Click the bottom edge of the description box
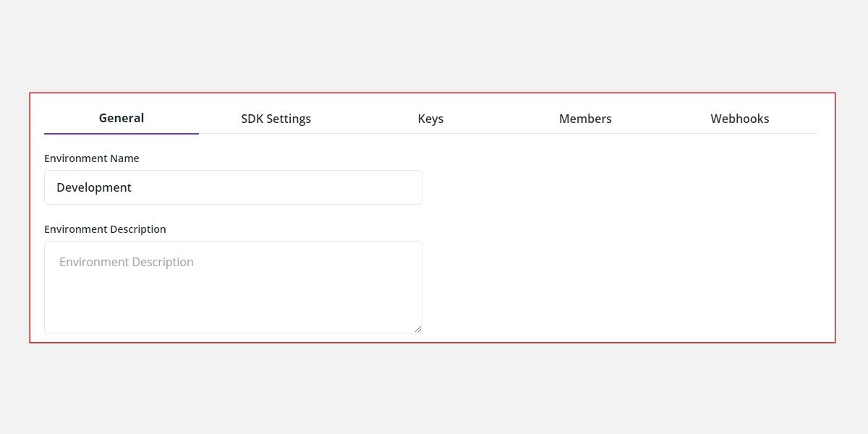This screenshot has height=434, width=868. (231, 332)
